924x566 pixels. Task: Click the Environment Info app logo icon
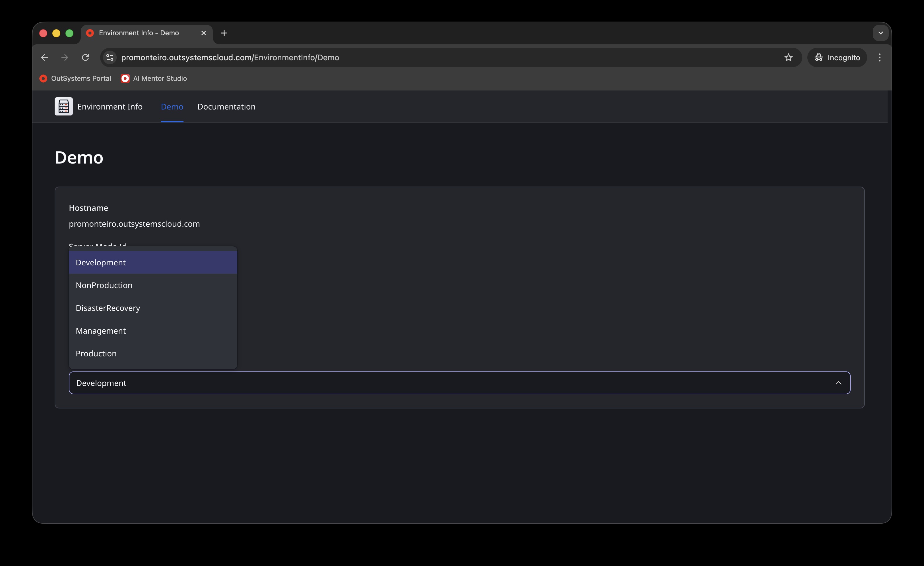64,106
